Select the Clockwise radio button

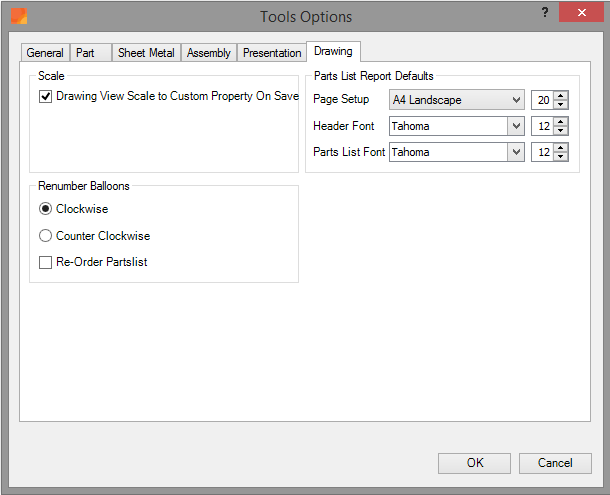46,210
